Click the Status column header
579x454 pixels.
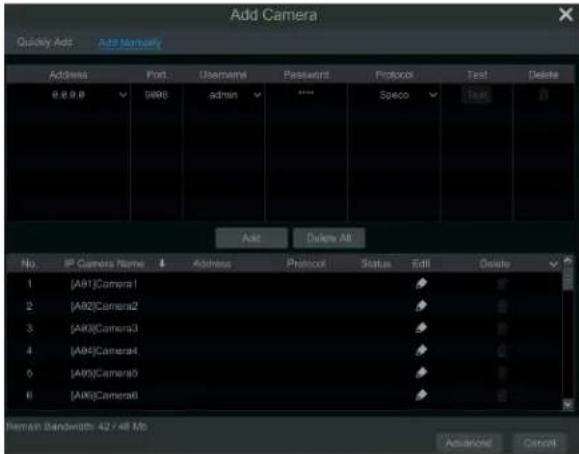click(x=376, y=264)
